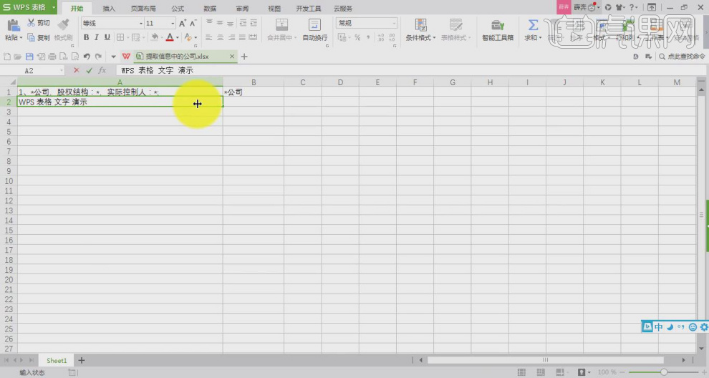This screenshot has height=378, width=709.
Task: Click the cell borders icon
Action: click(120, 37)
